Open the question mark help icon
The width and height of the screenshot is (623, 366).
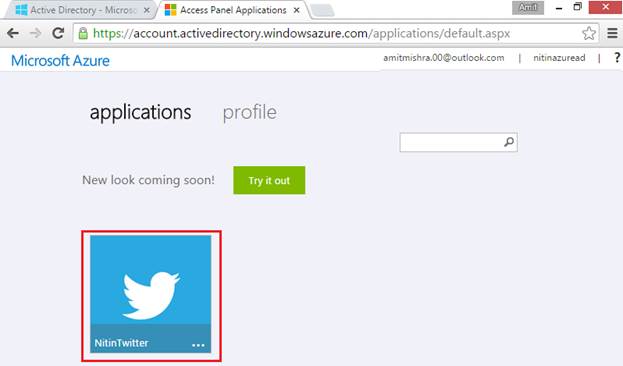click(x=617, y=58)
